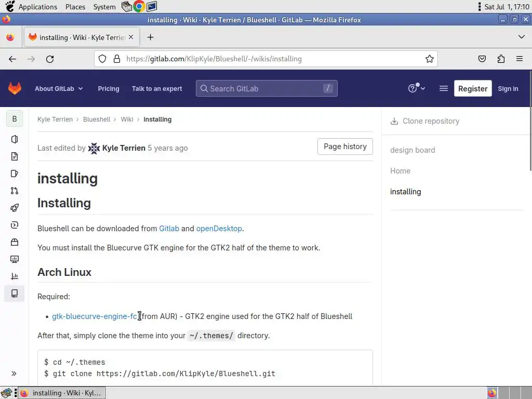Viewport: 532px width, 399px height.
Task: Open Repository sidebar icon
Action: (15, 156)
